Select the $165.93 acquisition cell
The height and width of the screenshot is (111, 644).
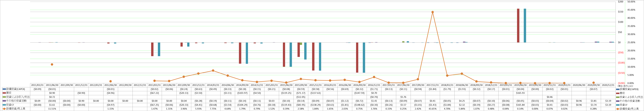520,93
